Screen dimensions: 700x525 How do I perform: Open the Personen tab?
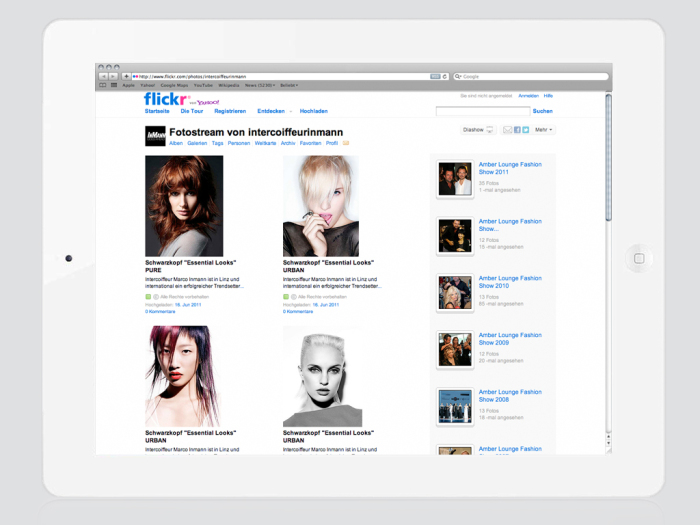pos(239,143)
